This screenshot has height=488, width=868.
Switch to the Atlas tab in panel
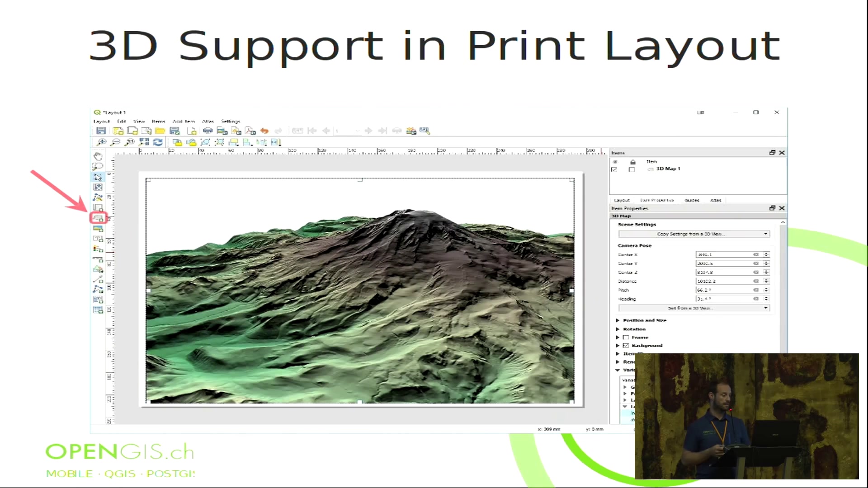click(716, 200)
